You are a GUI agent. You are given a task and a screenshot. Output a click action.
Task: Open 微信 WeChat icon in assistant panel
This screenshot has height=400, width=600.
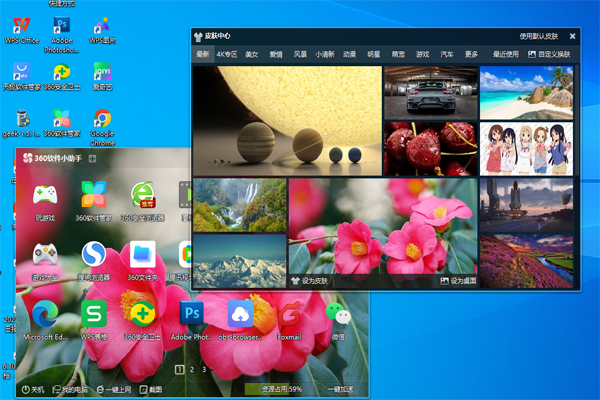(338, 321)
